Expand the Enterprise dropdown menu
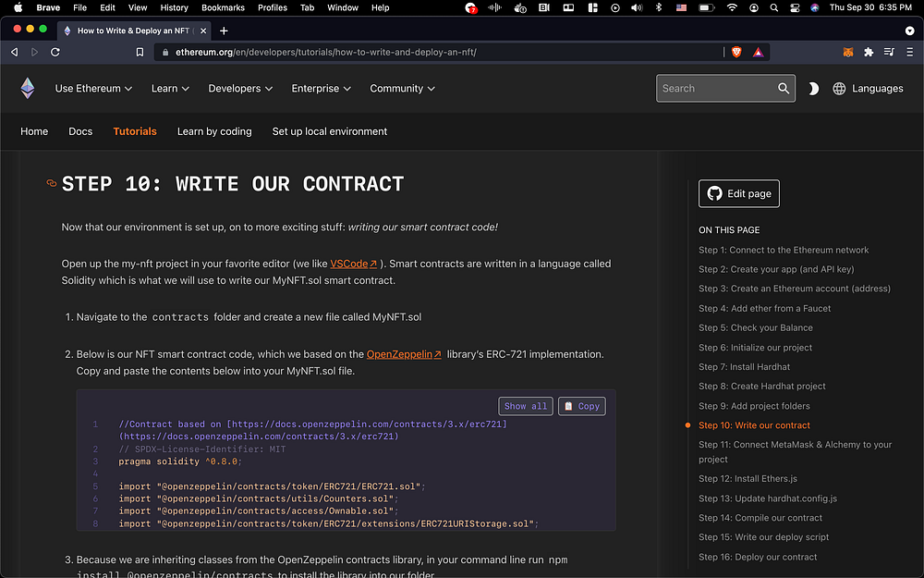This screenshot has width=924, height=578. click(x=322, y=89)
